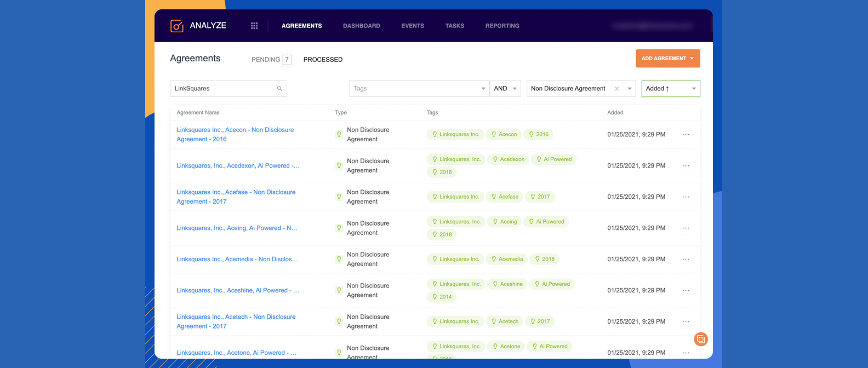The width and height of the screenshot is (868, 368).
Task: Click the Acetech tag chip
Action: point(505,322)
